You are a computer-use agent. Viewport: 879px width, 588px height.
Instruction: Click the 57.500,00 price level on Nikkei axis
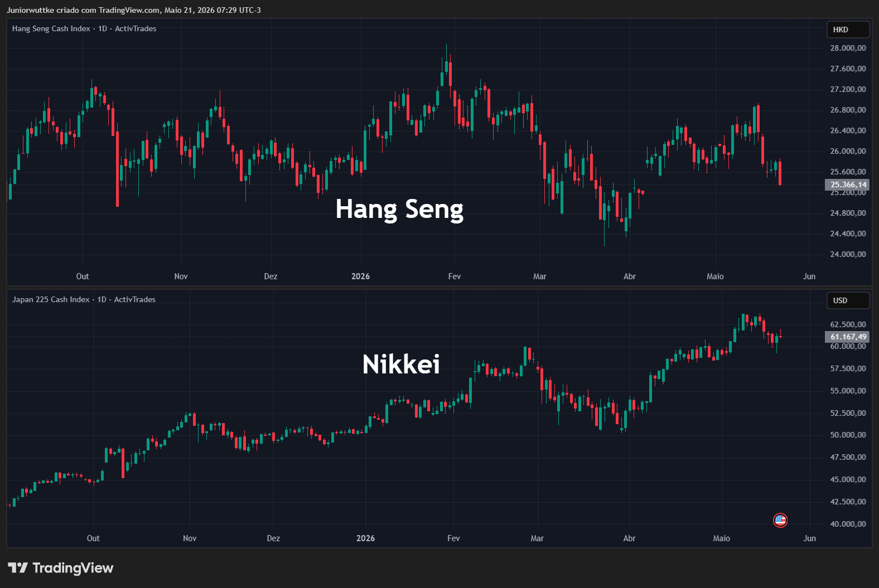[848, 368]
